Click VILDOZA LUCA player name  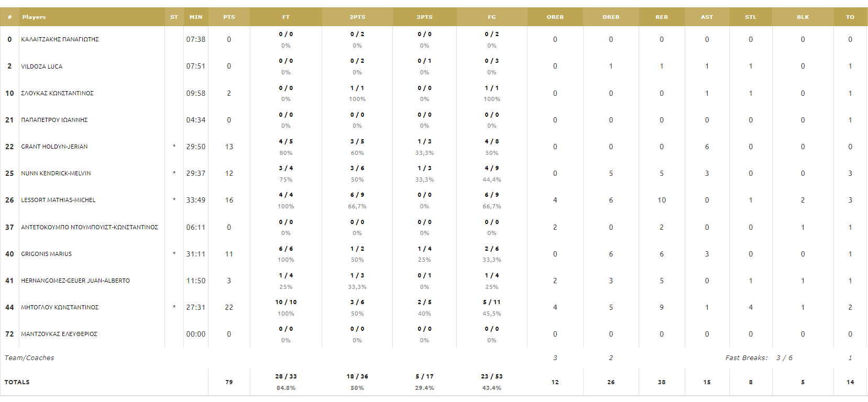click(x=41, y=66)
